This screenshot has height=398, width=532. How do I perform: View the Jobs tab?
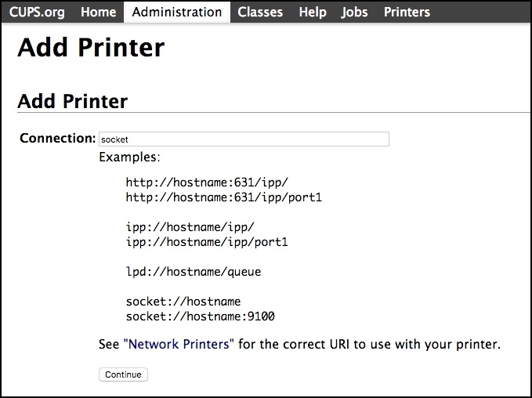(x=355, y=12)
